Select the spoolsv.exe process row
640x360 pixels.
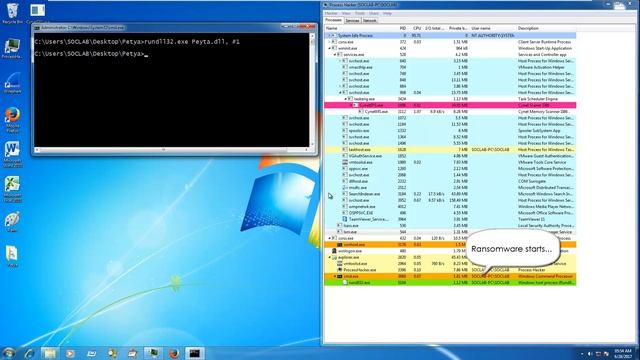(450, 131)
